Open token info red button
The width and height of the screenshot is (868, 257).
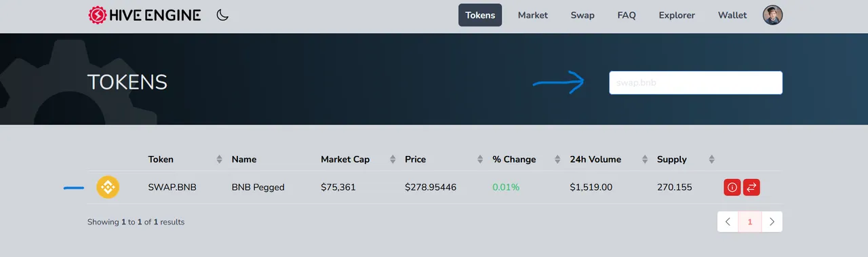pos(732,187)
